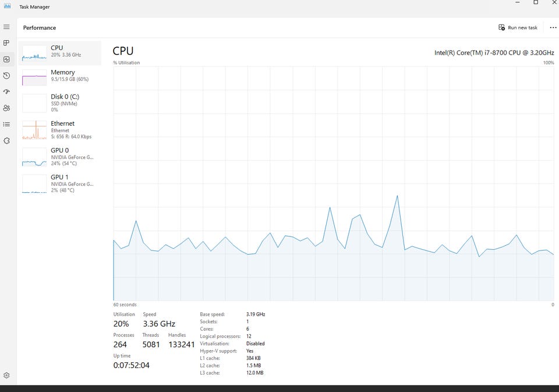
Task: Select GPU 0 performance item
Action: [x=60, y=157]
